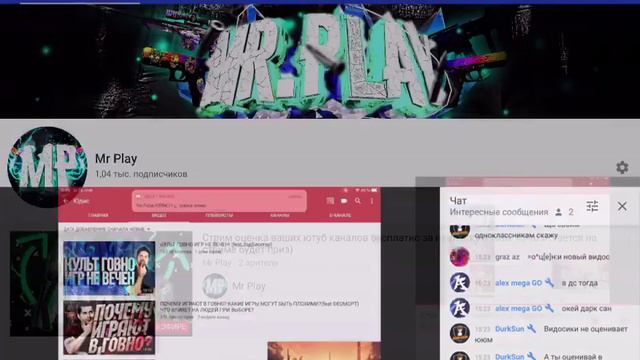Click the Mr Play round channel avatar
This screenshot has height=360, width=640.
click(x=47, y=167)
